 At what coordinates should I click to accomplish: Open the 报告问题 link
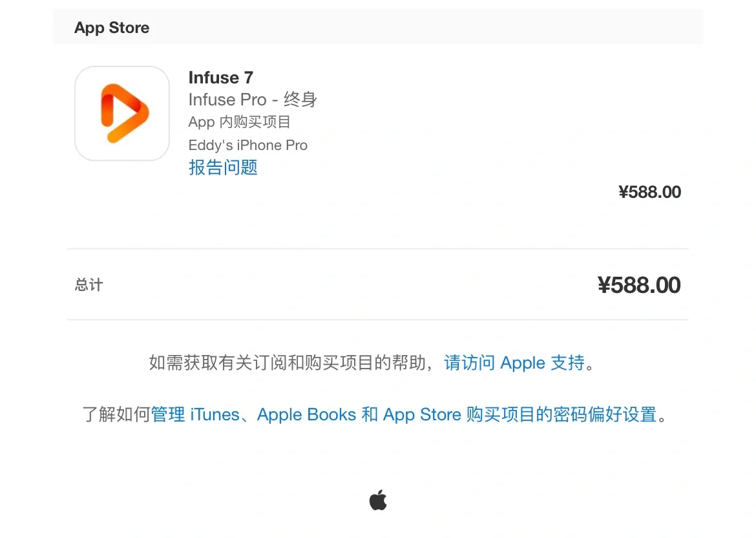(x=223, y=167)
